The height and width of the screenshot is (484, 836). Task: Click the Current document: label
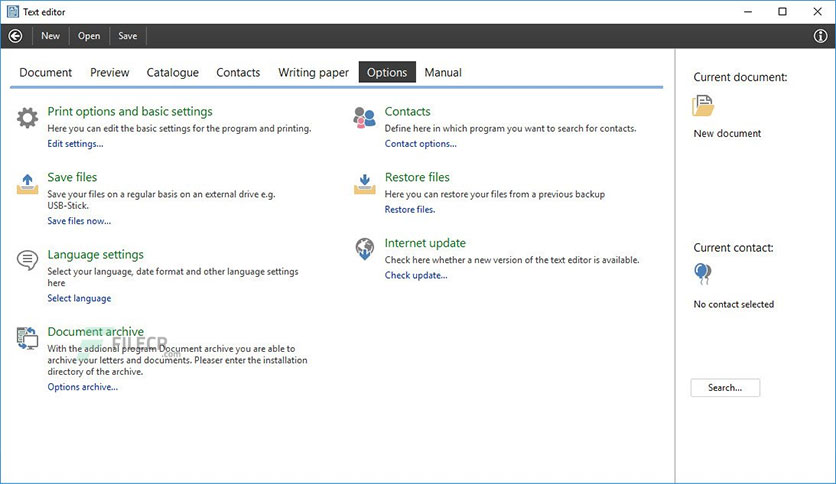point(740,77)
